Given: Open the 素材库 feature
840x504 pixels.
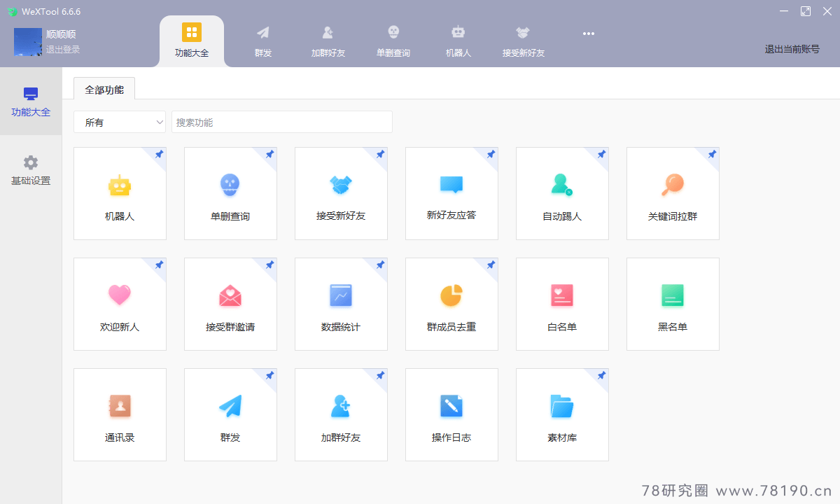Looking at the screenshot, I should pyautogui.click(x=562, y=414).
